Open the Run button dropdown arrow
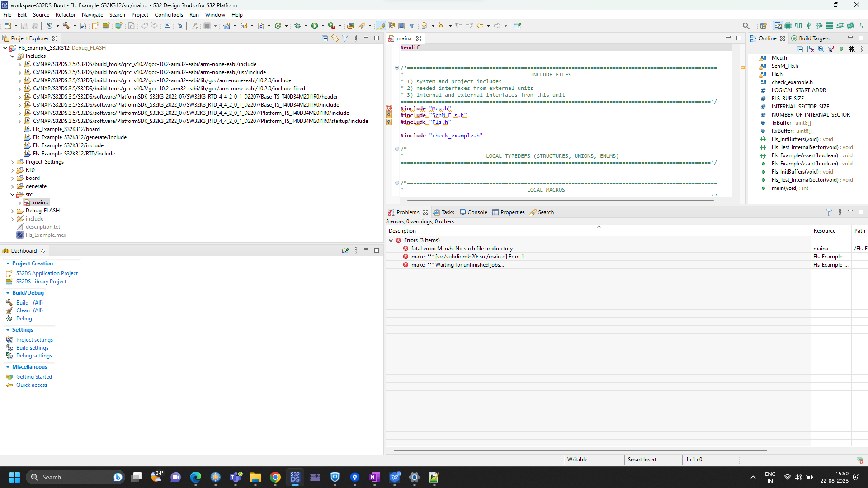 pos(323,26)
